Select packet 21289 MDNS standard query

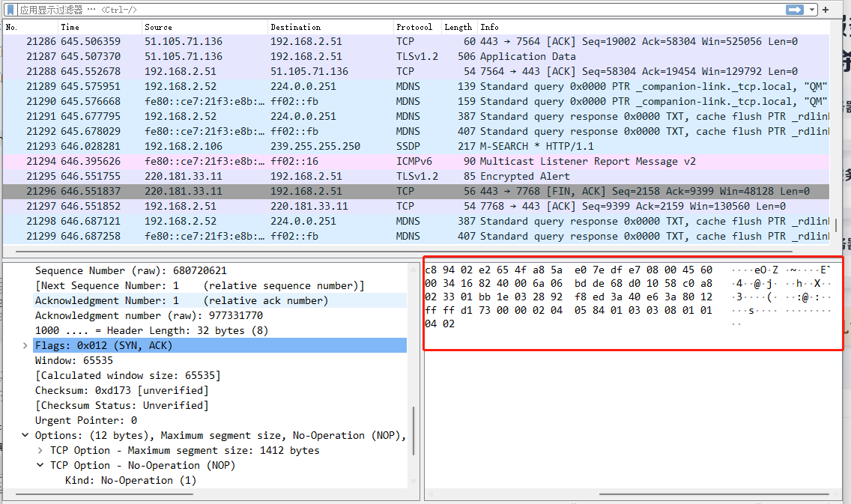tap(417, 86)
